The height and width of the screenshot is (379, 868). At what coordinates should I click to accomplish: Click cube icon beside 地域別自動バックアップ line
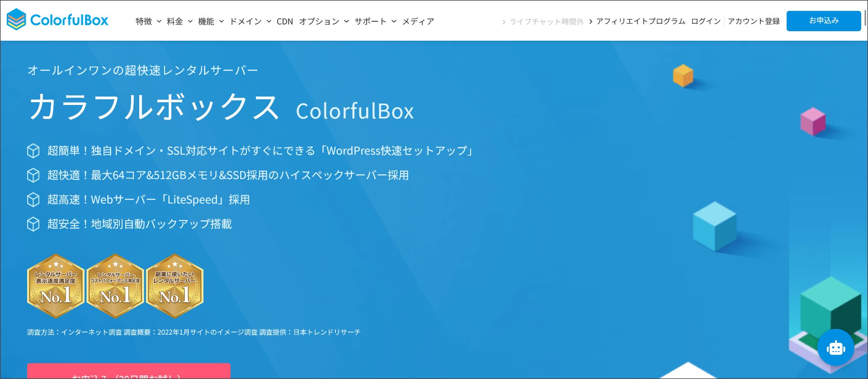click(x=33, y=224)
